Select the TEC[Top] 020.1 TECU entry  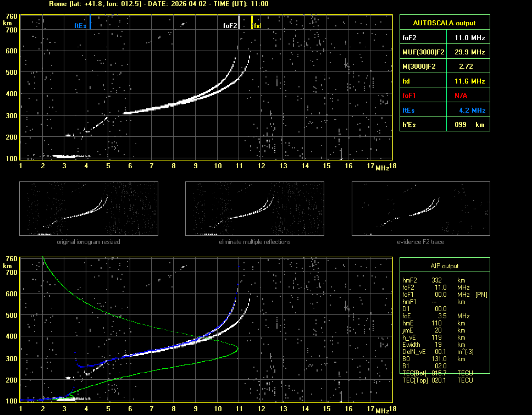click(437, 380)
